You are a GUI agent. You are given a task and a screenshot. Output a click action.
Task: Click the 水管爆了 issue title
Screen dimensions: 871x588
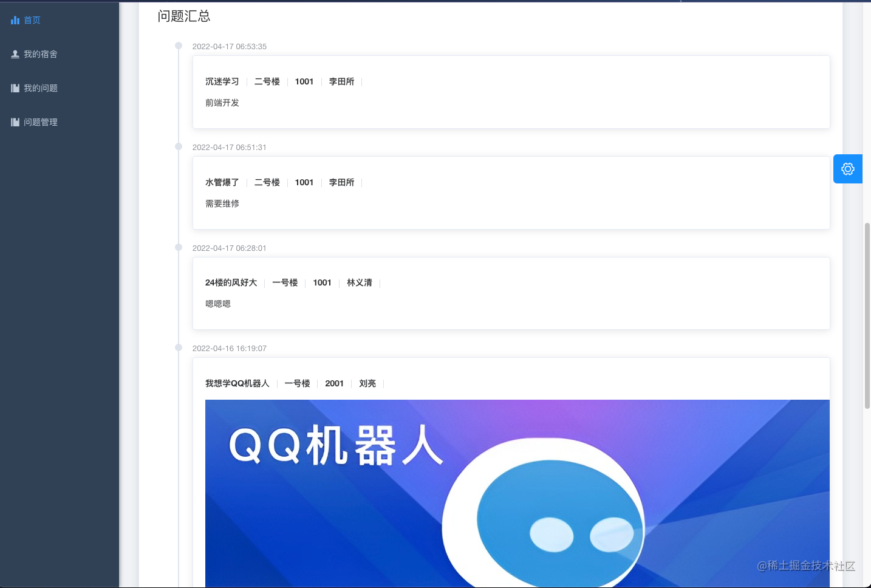tap(222, 182)
